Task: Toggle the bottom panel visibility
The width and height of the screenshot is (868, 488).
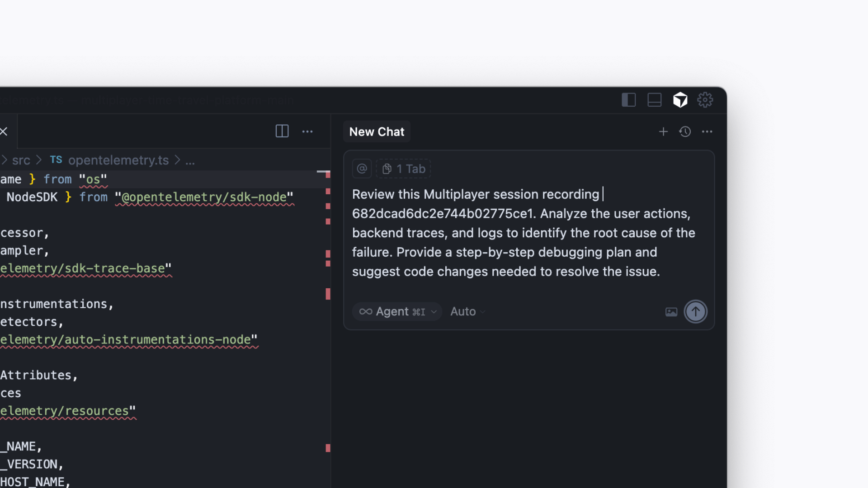Action: coord(654,100)
